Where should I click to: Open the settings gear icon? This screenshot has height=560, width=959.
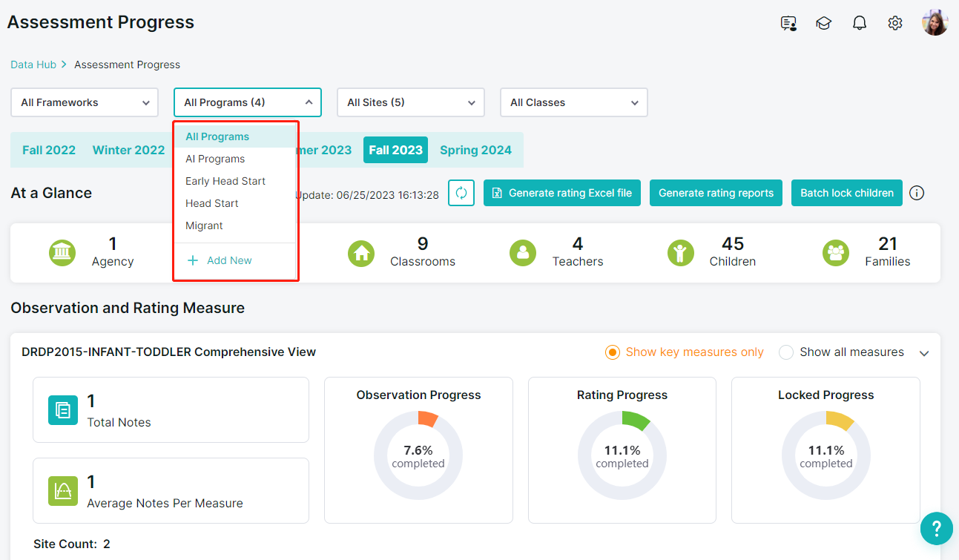click(x=894, y=23)
